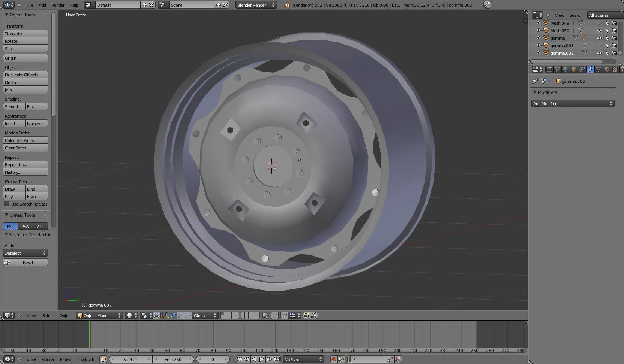Click the rotate manipulator arc icon
This screenshot has height=364, width=624.
click(x=181, y=315)
